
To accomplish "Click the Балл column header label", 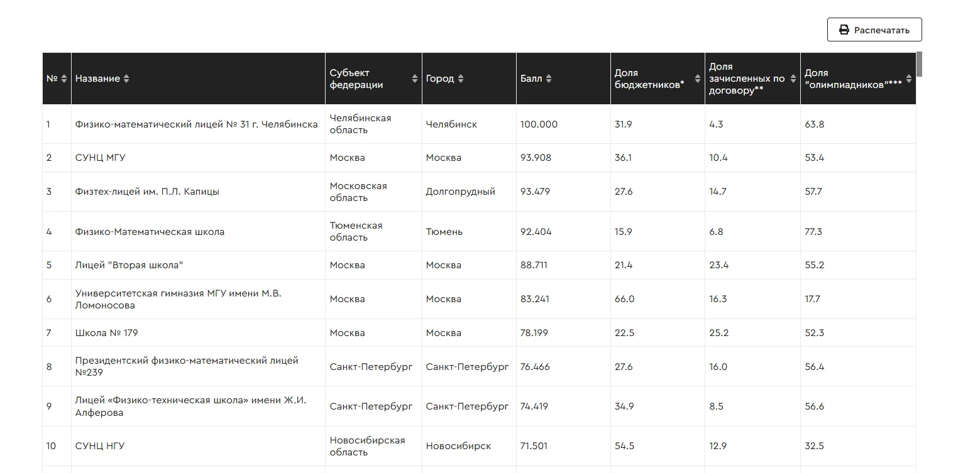I will click(531, 79).
